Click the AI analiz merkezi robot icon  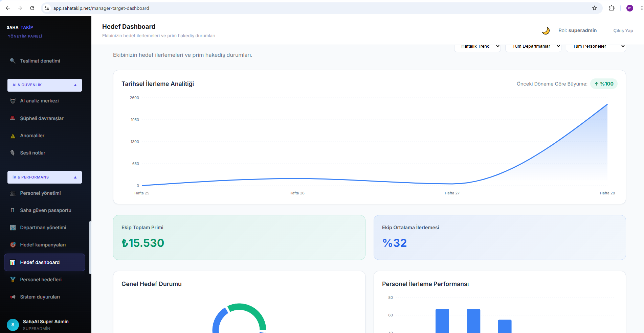pyautogui.click(x=13, y=101)
